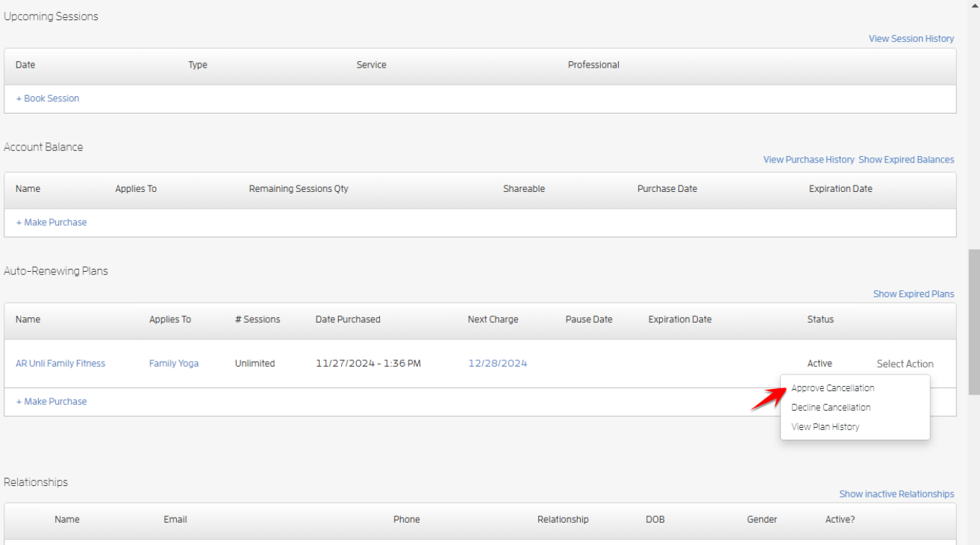
Task: Choose Approve Cancellation from menu
Action: [x=832, y=388]
